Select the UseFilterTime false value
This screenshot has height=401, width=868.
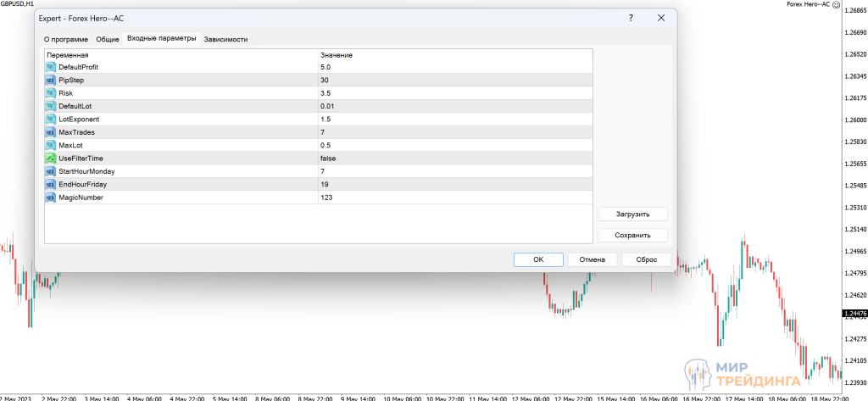(x=328, y=159)
